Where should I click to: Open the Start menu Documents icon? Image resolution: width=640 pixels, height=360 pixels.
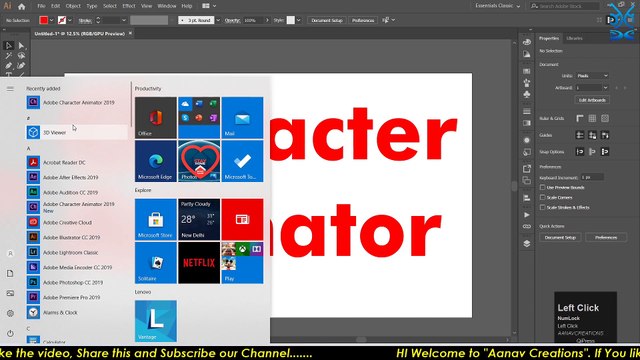tap(10, 273)
